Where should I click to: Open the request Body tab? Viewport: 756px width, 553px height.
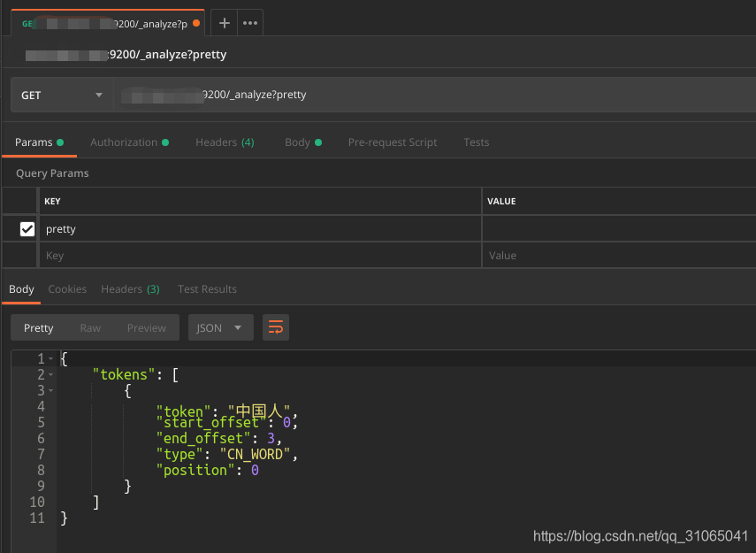click(x=303, y=142)
